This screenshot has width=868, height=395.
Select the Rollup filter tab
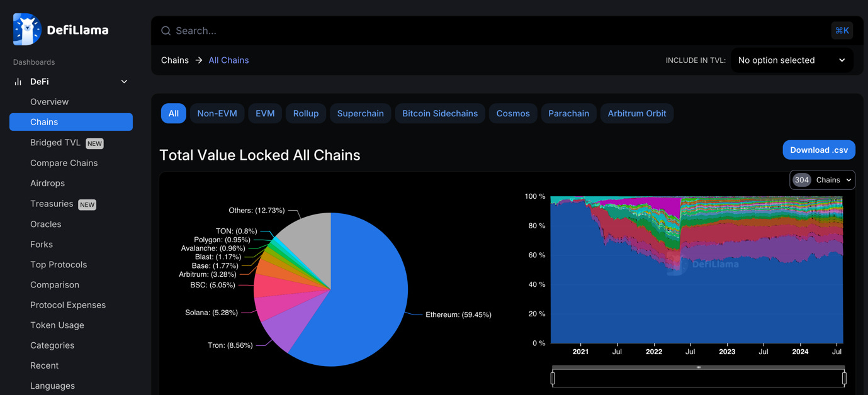(306, 113)
